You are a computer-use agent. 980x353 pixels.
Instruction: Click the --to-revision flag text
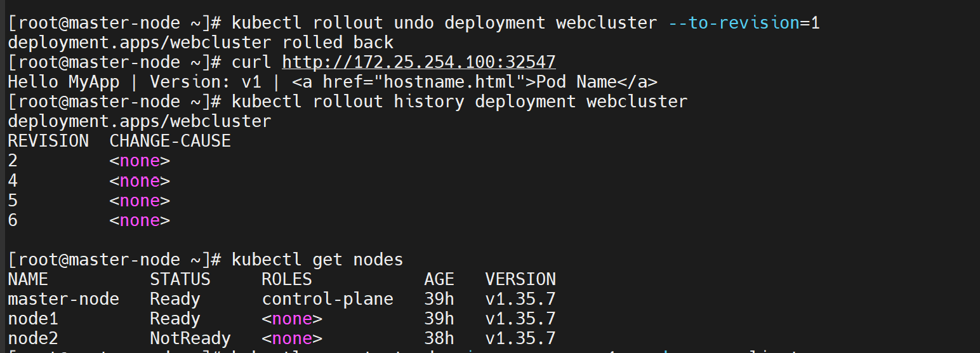(734, 23)
